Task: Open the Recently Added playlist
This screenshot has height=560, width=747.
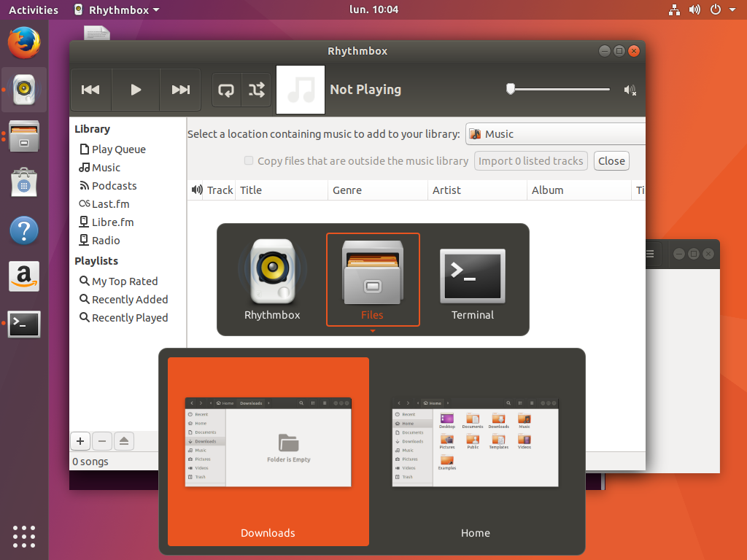Action: (129, 300)
